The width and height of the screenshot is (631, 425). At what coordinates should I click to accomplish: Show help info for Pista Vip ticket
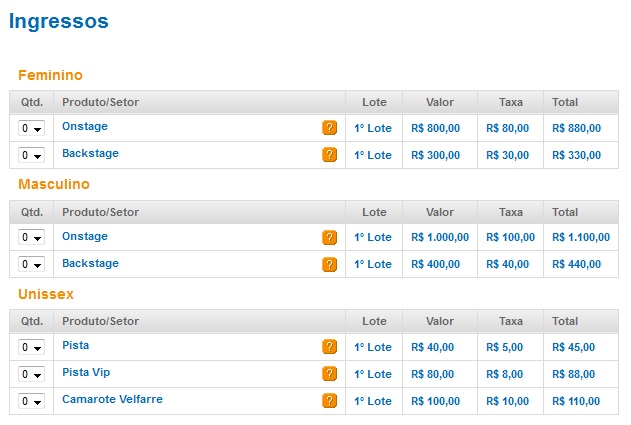coord(329,374)
